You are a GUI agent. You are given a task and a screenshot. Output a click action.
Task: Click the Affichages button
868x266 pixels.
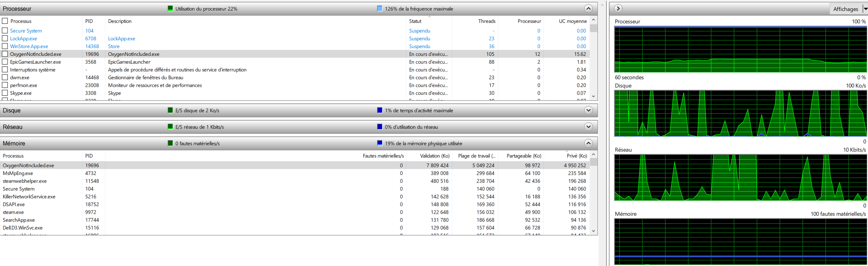(x=845, y=9)
